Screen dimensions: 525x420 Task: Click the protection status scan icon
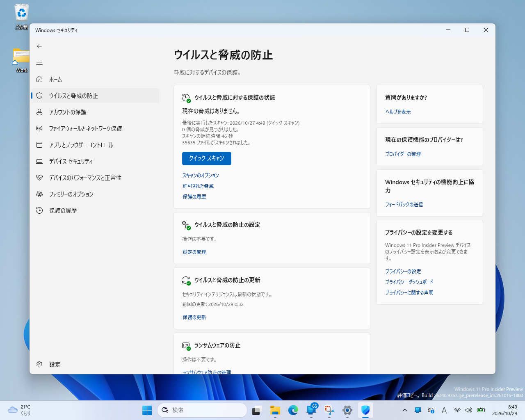[x=186, y=98]
